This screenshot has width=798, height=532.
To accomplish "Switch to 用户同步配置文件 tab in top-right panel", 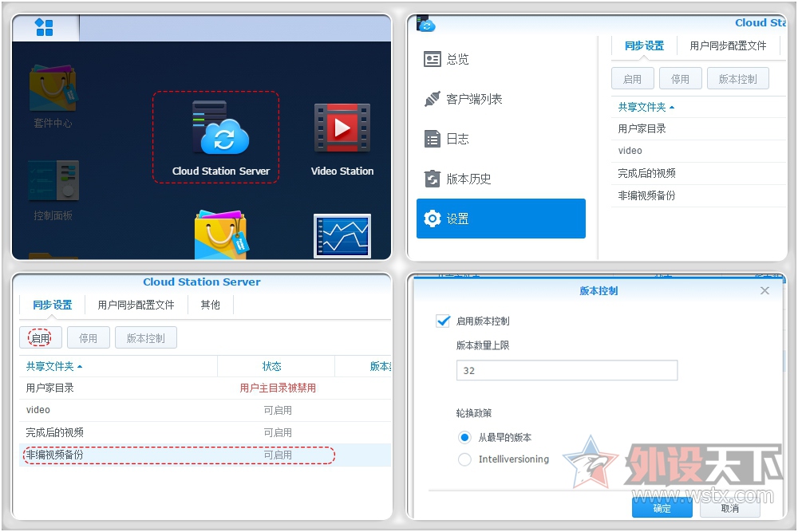I will pos(728,45).
